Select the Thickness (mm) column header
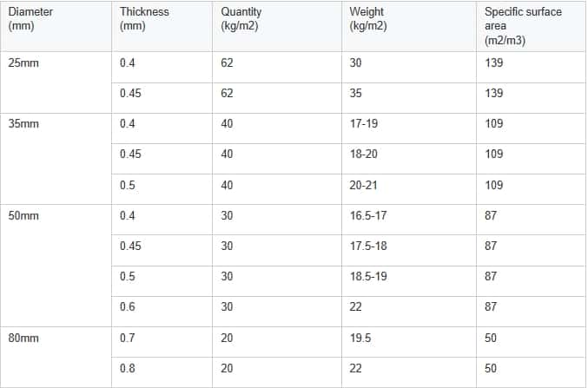 162,26
